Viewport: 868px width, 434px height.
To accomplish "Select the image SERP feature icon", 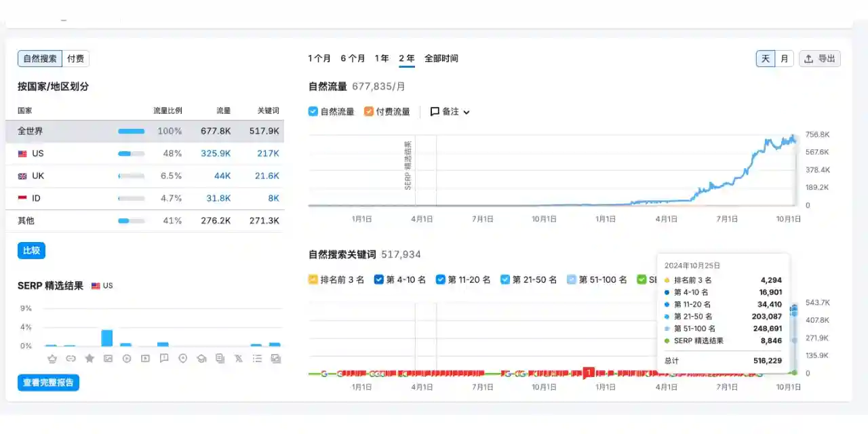I will click(108, 358).
